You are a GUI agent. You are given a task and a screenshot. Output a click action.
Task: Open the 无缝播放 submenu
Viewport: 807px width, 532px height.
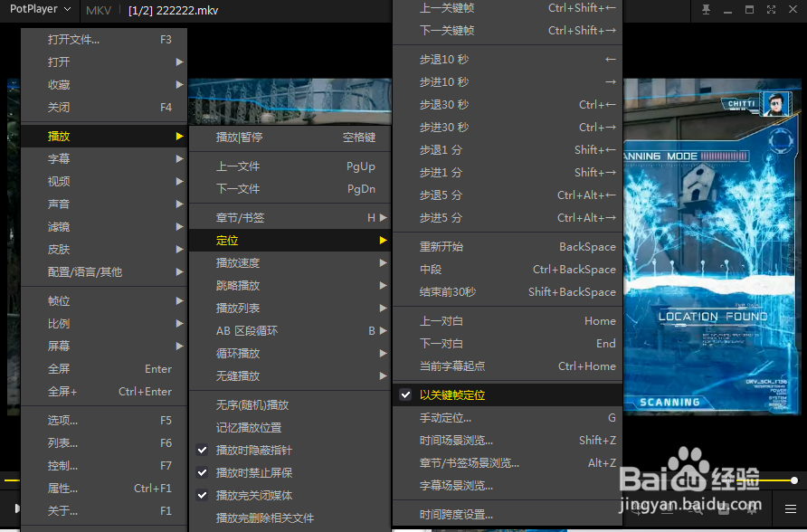(290, 376)
